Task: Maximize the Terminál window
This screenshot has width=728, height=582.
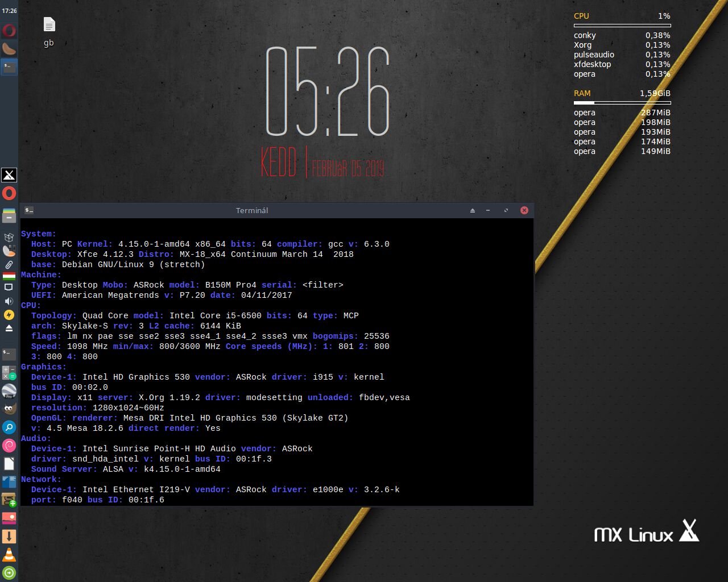Action: click(x=506, y=210)
